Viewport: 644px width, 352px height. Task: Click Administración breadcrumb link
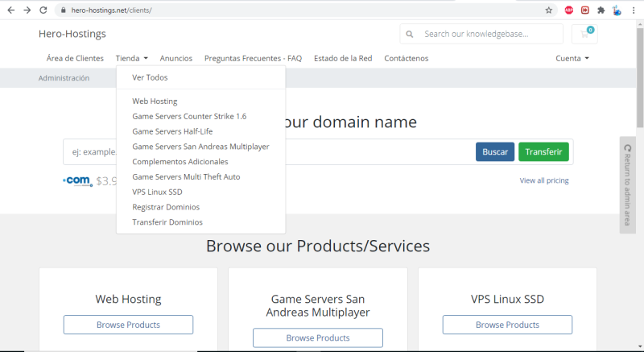click(64, 78)
